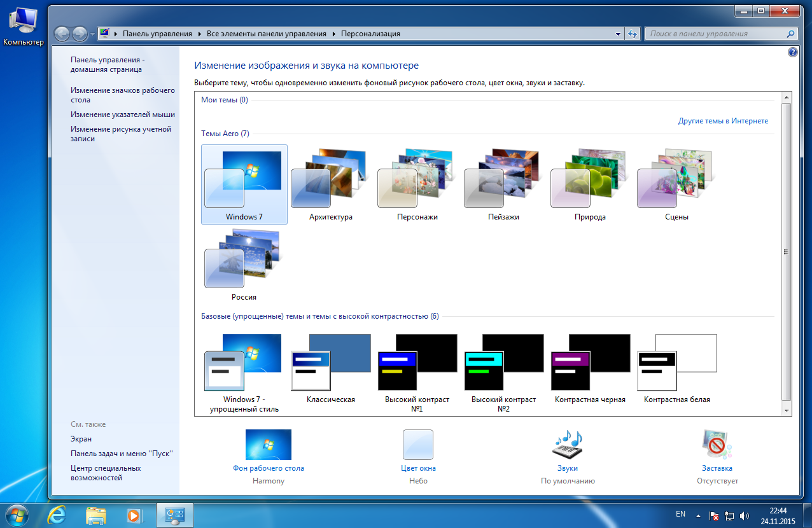Click the volume speaker icon in the tray
812x528 pixels.
point(745,515)
